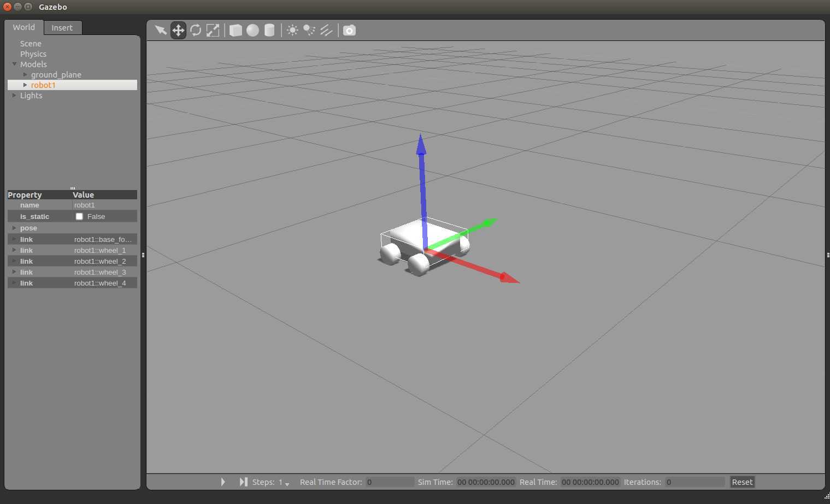
Task: Switch to the Insert tab
Action: point(62,28)
